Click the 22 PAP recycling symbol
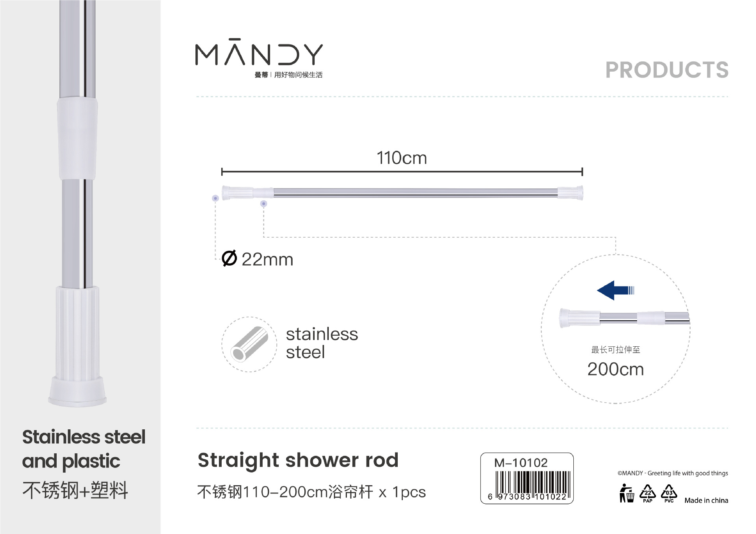The image size is (756, 534). (648, 494)
